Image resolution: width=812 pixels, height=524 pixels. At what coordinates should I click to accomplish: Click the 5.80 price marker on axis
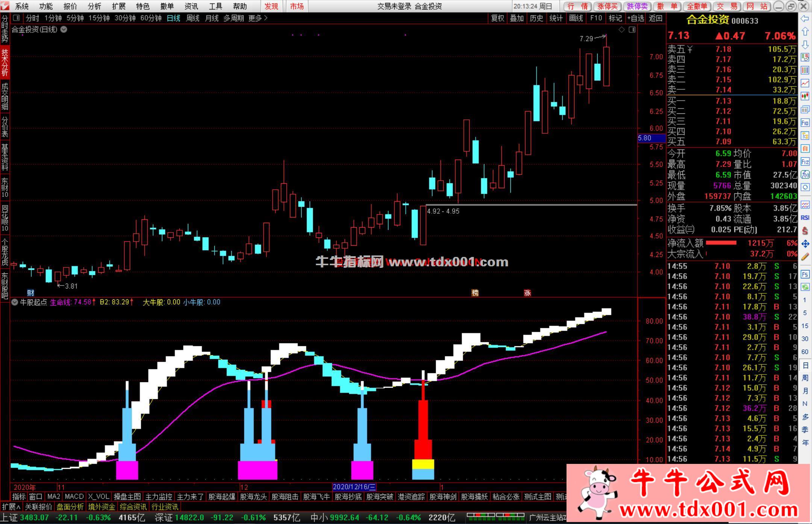tap(651, 138)
